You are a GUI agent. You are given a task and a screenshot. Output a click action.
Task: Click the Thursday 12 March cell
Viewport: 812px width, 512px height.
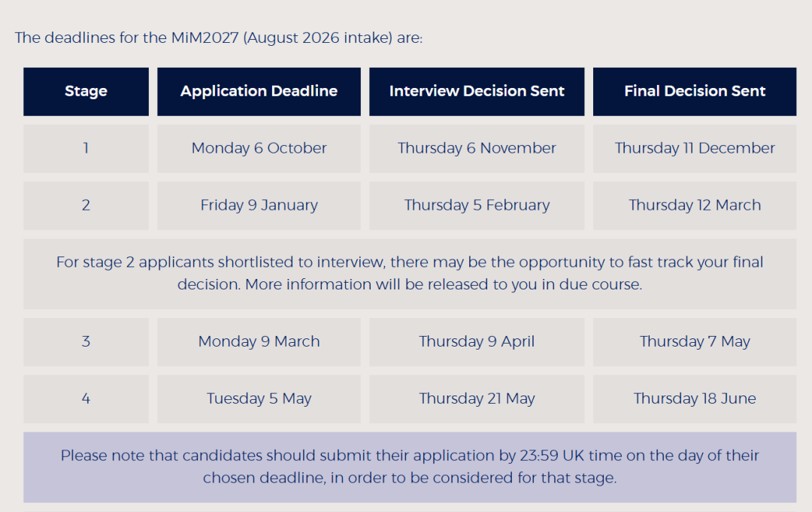[x=695, y=205]
